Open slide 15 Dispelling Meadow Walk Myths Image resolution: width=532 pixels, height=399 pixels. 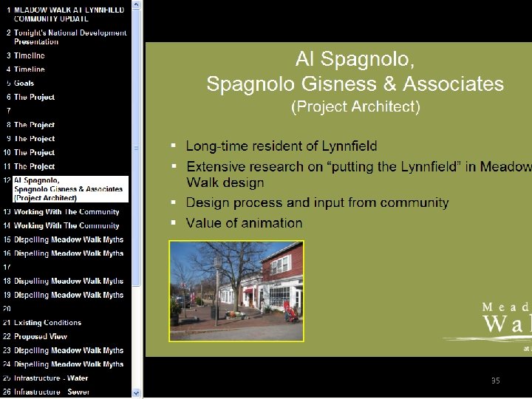[69, 239]
